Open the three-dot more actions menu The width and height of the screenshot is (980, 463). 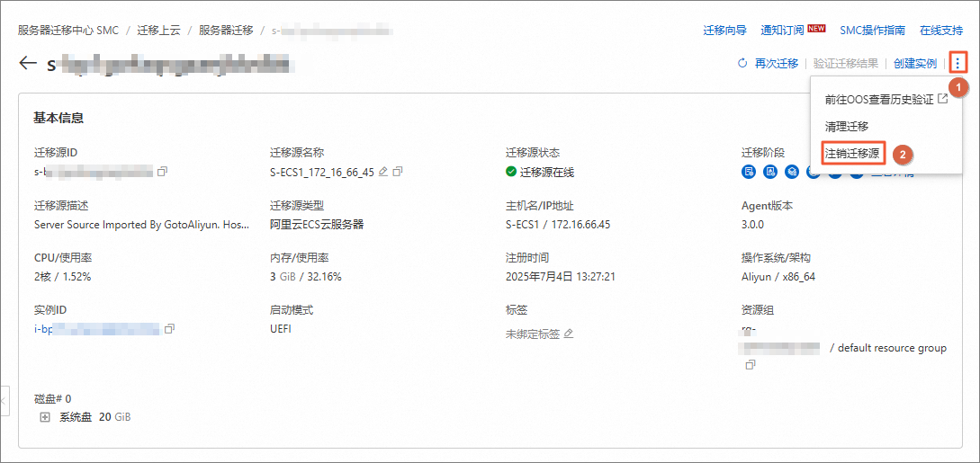[x=958, y=63]
